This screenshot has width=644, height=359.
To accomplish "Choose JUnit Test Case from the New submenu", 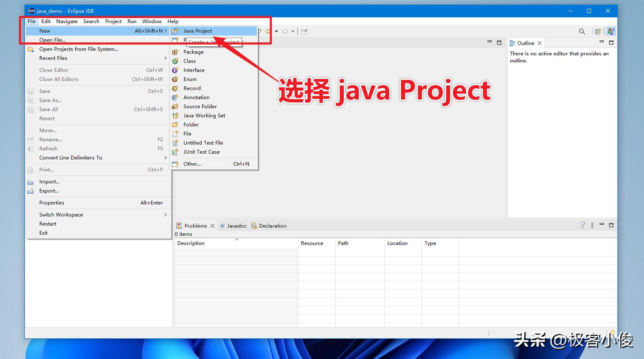I will click(x=202, y=152).
